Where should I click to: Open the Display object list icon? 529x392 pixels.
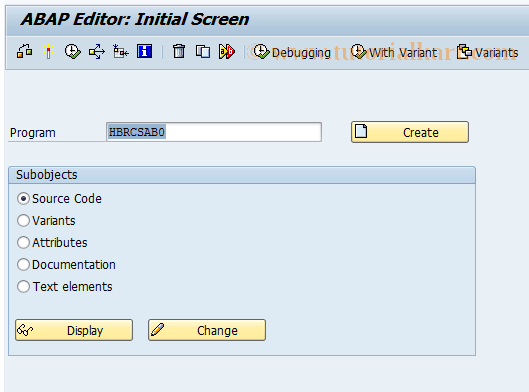121,52
